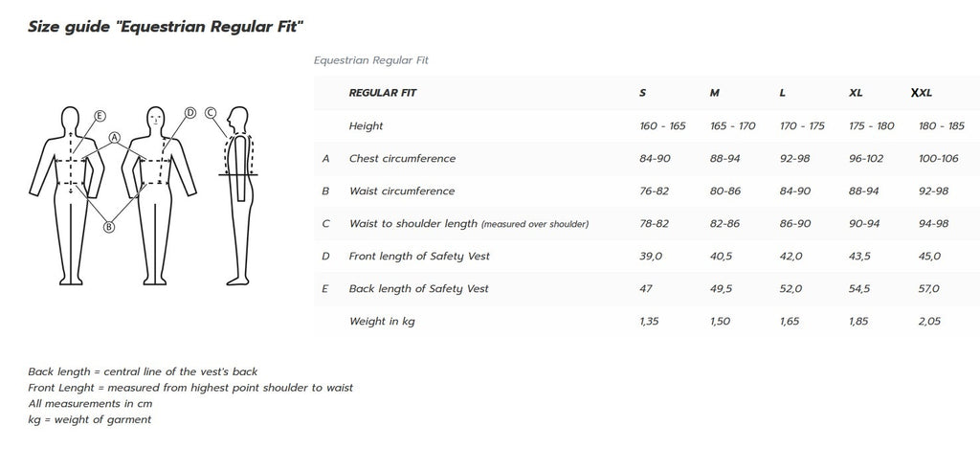
Task: Select the XXL size column header
Action: tap(922, 93)
